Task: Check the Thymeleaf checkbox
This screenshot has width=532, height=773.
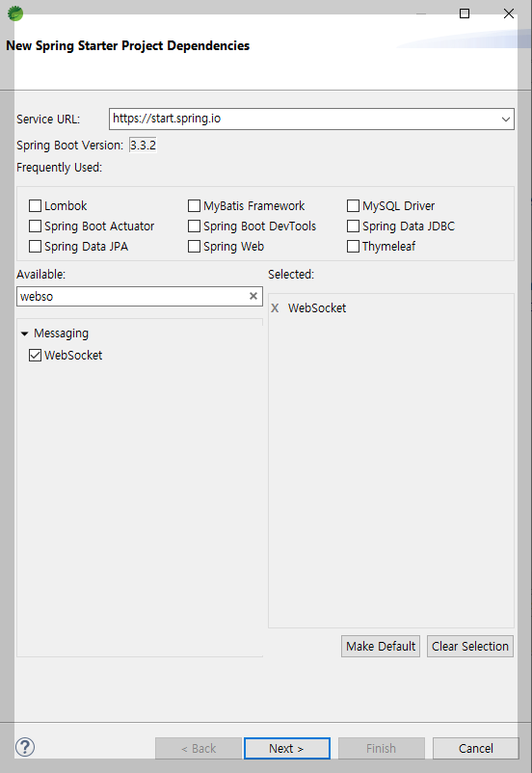Action: pyautogui.click(x=353, y=246)
